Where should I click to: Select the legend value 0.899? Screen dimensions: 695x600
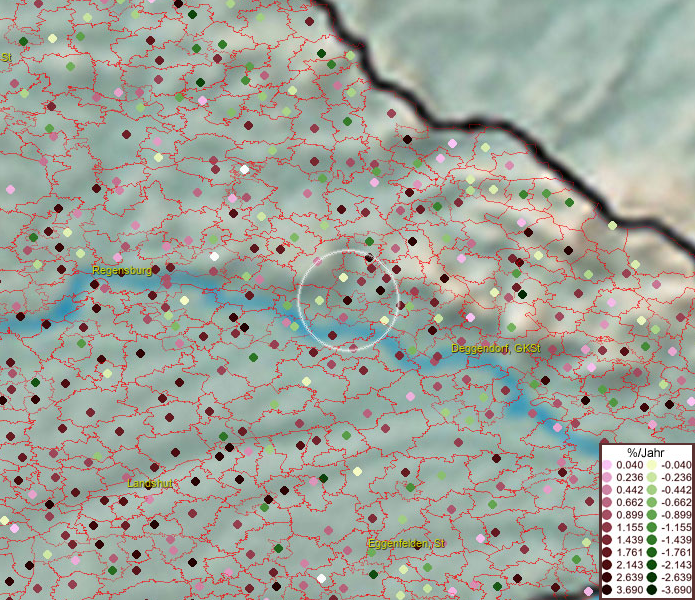(x=630, y=515)
